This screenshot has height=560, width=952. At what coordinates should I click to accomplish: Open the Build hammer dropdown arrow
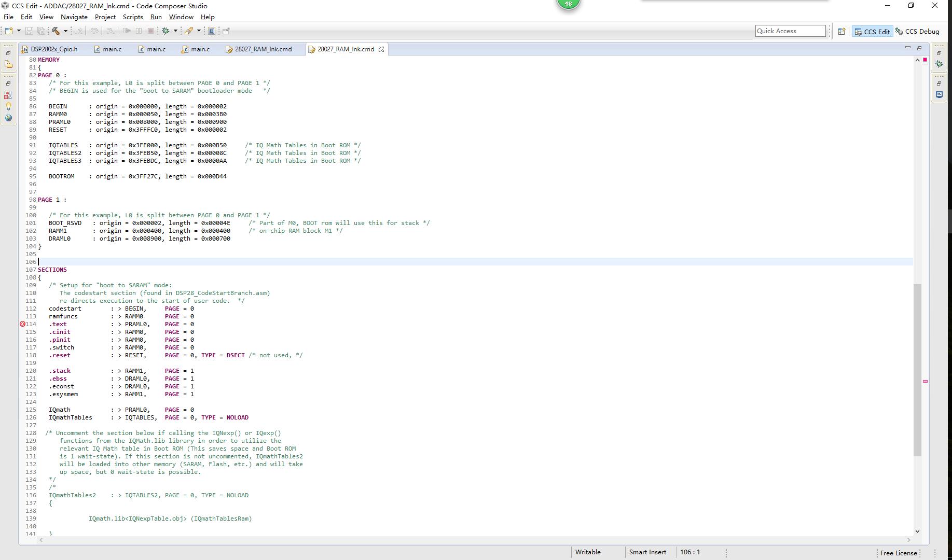(x=65, y=31)
